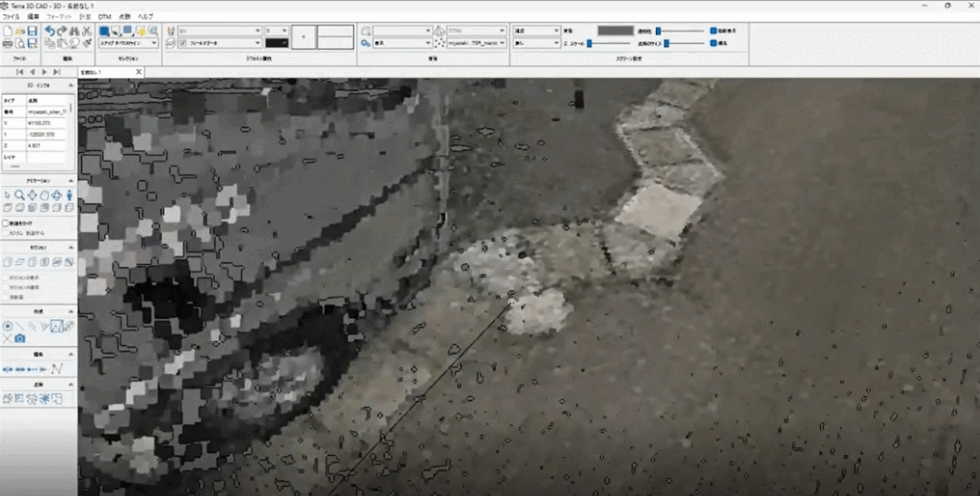980x496 pixels.
Task: Click the Redo arrow icon
Action: (62, 31)
